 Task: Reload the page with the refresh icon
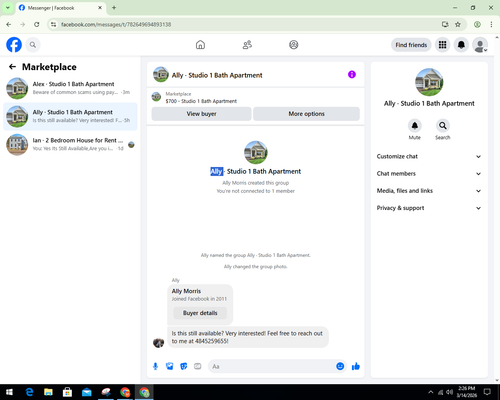click(x=37, y=24)
